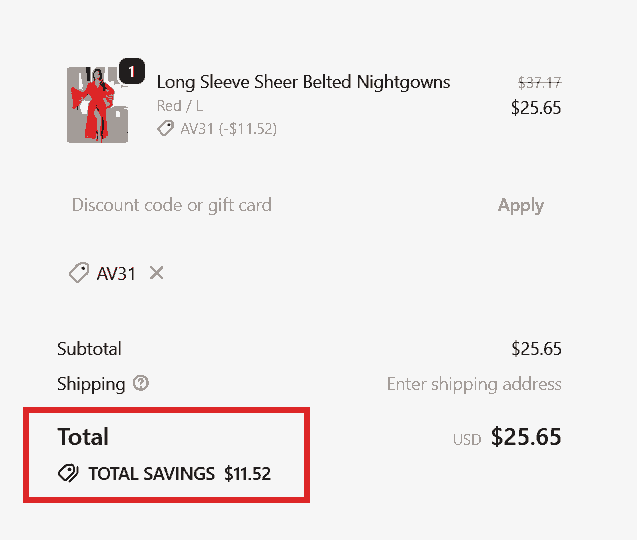Screen dimensions: 637x540
Task: Click the USD currency label
Action: (467, 439)
